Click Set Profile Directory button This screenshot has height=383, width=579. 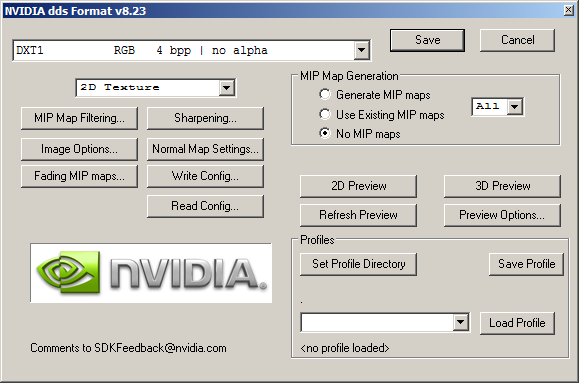(x=358, y=264)
